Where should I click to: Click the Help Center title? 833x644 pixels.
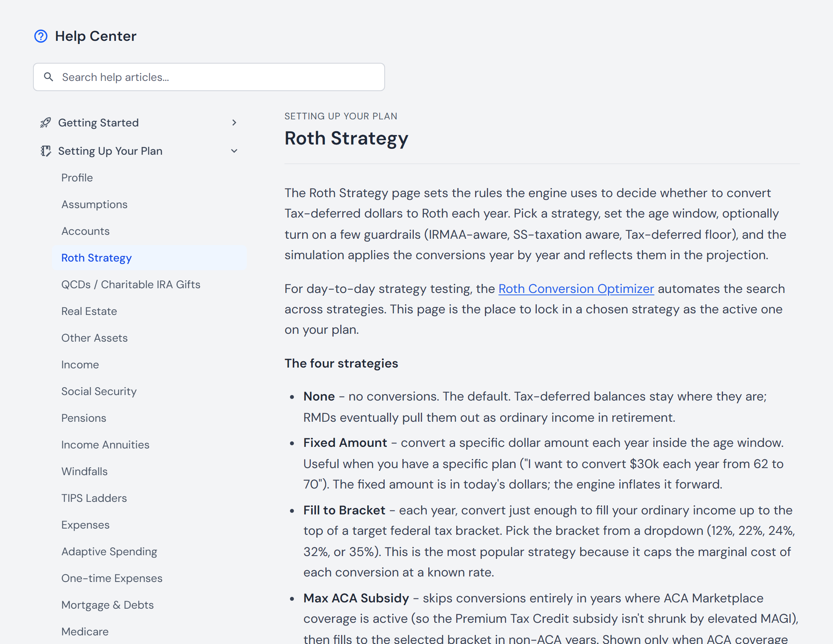pos(95,36)
